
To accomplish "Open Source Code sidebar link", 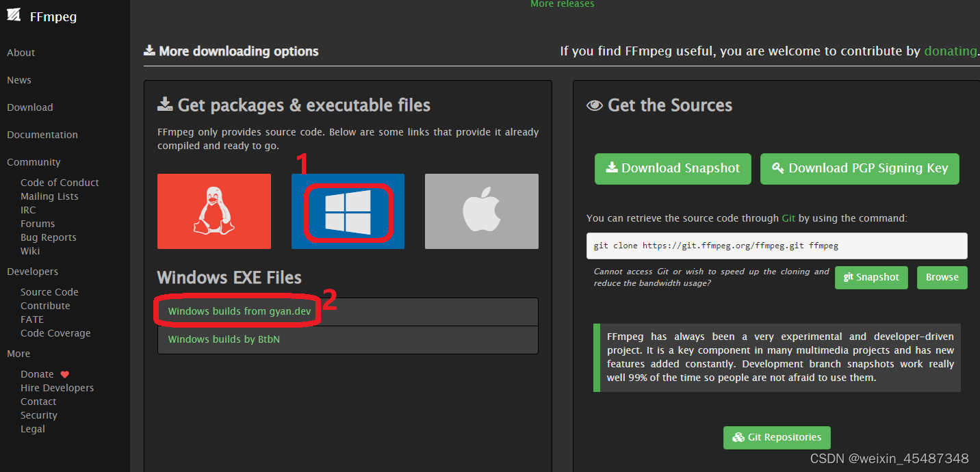I will tap(49, 292).
